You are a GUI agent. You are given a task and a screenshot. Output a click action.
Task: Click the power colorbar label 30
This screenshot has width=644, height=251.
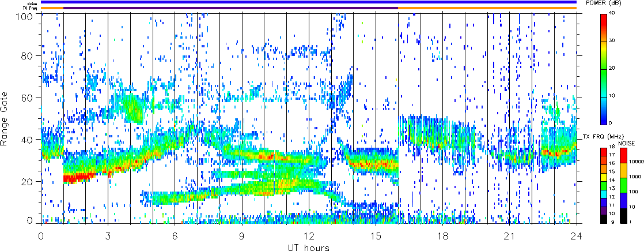click(612, 41)
